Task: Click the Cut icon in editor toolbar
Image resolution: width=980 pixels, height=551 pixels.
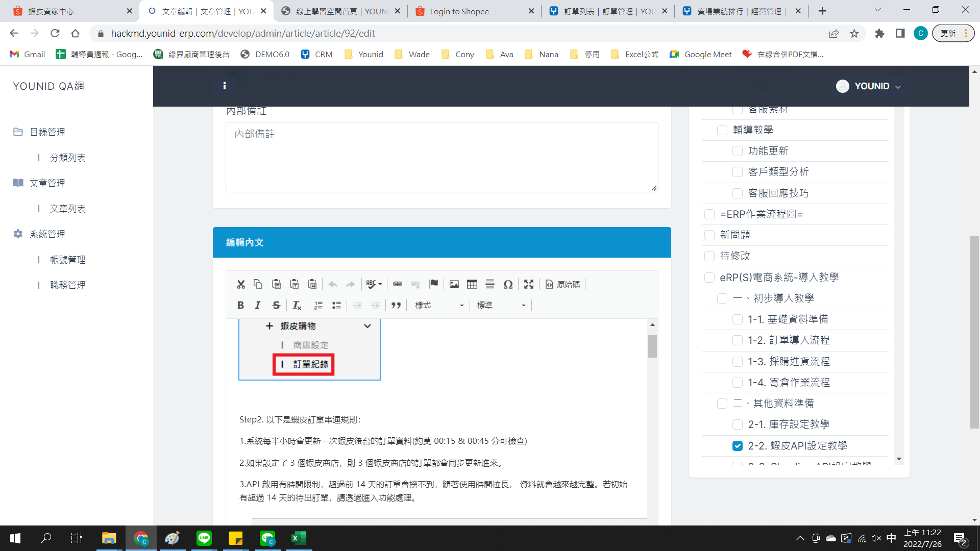Action: click(241, 284)
